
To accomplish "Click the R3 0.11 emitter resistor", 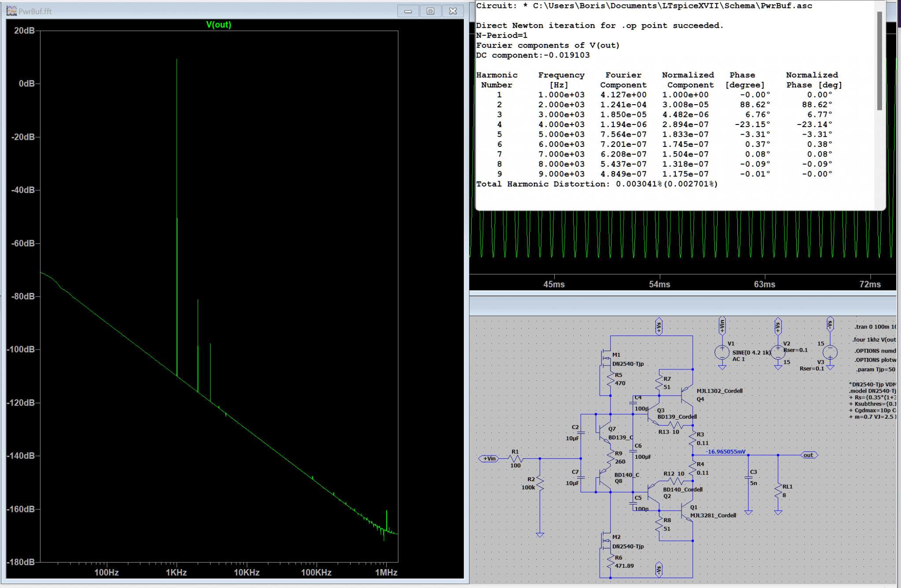I will point(692,438).
